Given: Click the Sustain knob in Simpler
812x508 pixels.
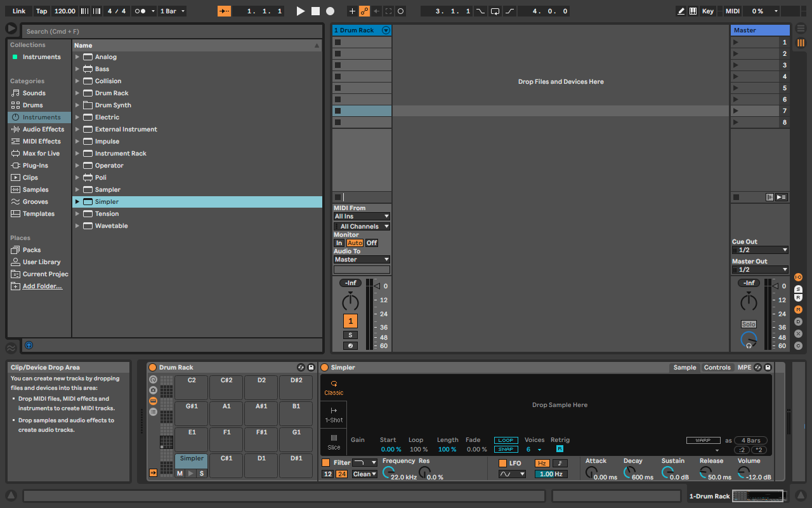Looking at the screenshot, I should point(668,471).
